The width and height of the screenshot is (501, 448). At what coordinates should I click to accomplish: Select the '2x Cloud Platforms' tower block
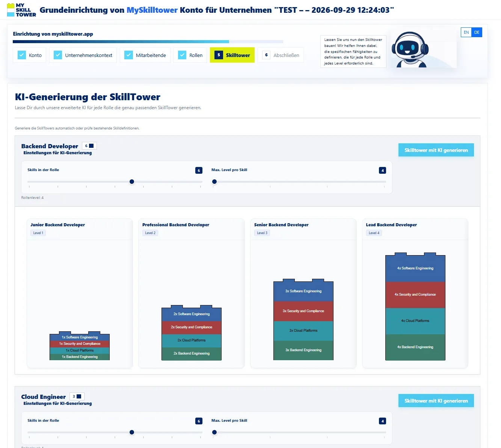192,340
